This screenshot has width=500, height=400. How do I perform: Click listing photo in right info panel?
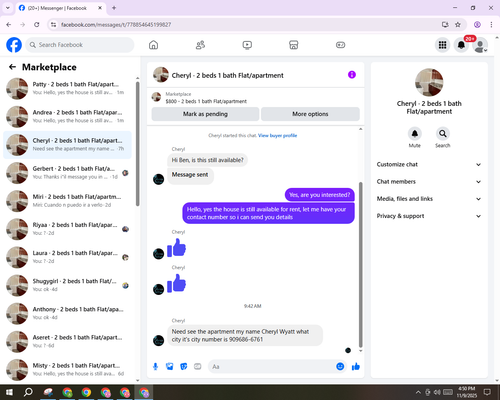429,82
